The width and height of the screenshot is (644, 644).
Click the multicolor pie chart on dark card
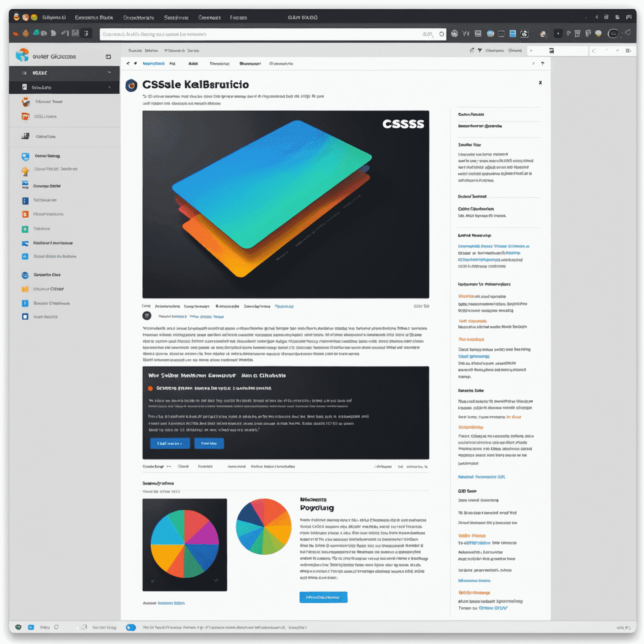[x=184, y=544]
